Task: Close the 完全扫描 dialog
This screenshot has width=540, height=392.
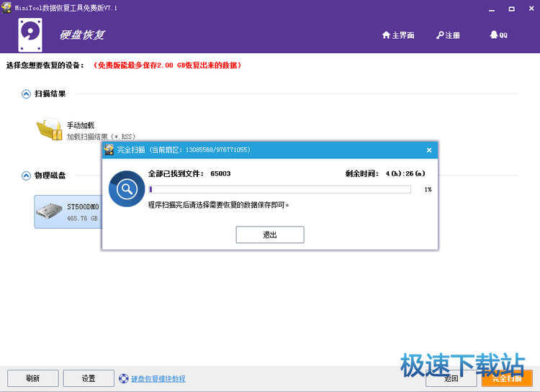Action: 429,150
